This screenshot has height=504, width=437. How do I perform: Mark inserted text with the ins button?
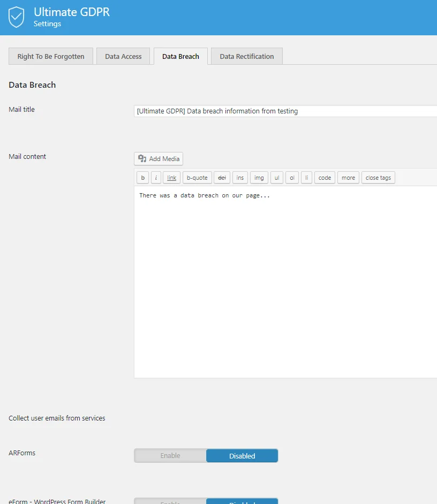pos(239,177)
